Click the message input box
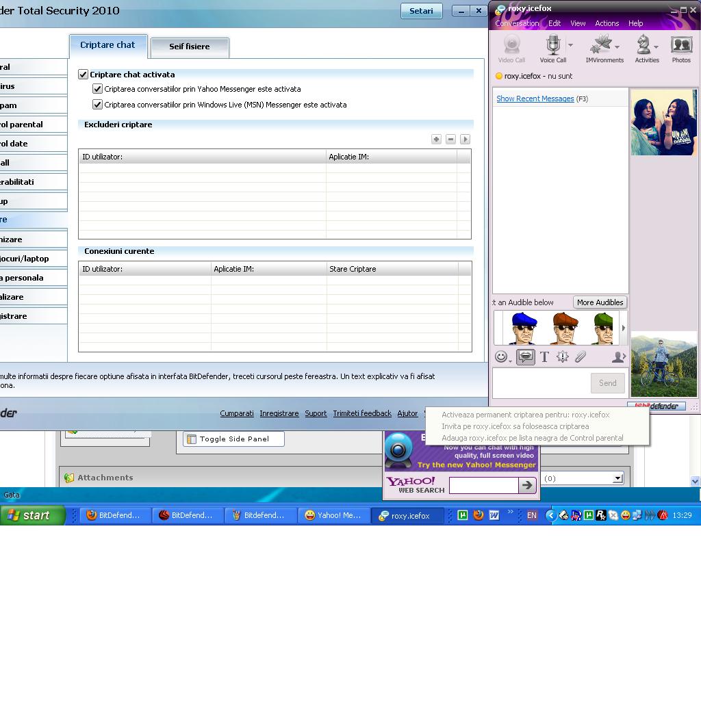The height and width of the screenshot is (728, 701). point(541,383)
